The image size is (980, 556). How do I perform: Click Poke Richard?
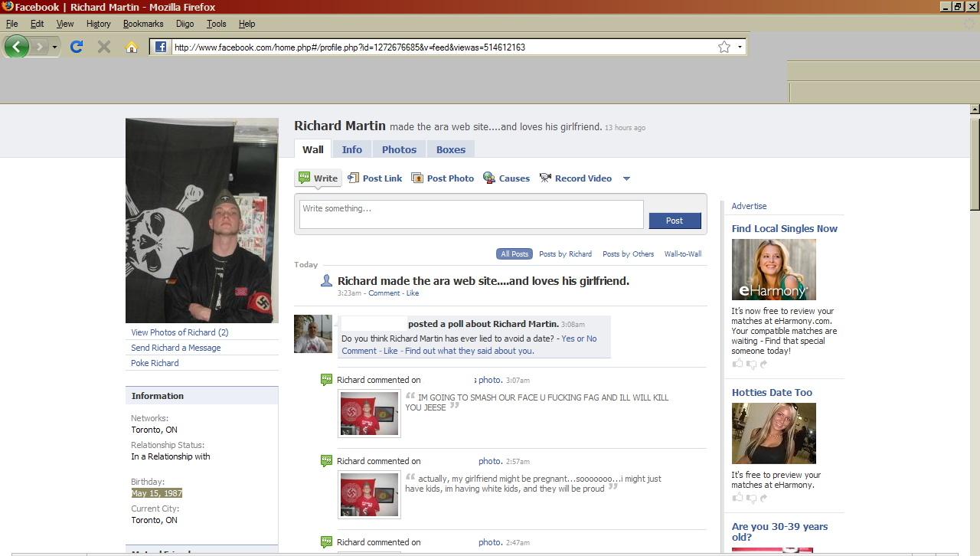tap(155, 363)
